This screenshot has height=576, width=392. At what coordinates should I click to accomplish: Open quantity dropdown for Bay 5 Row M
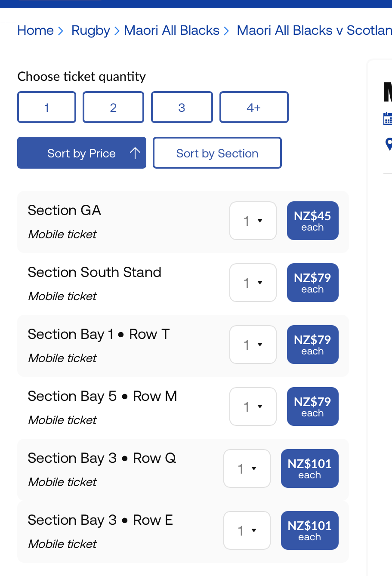click(253, 407)
